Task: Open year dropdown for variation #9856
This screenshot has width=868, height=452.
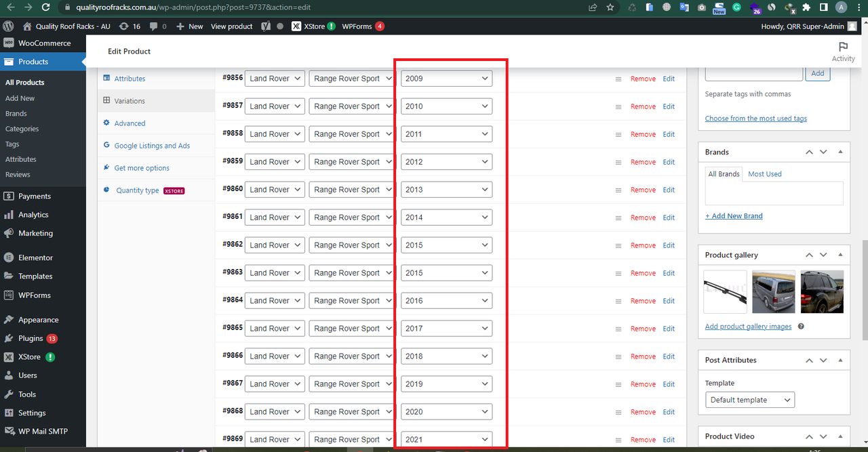Action: click(x=446, y=79)
